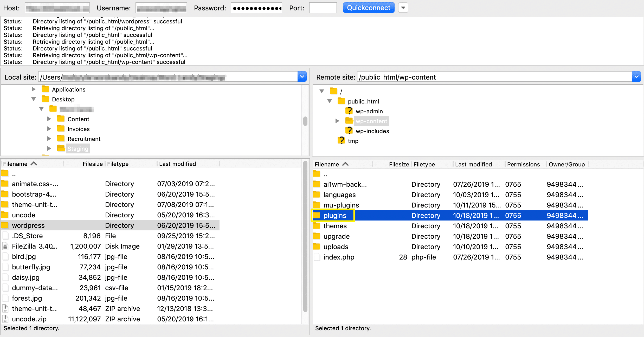The image size is (644, 337).
Task: Select dummy-data csv file in local list
Action: click(35, 288)
